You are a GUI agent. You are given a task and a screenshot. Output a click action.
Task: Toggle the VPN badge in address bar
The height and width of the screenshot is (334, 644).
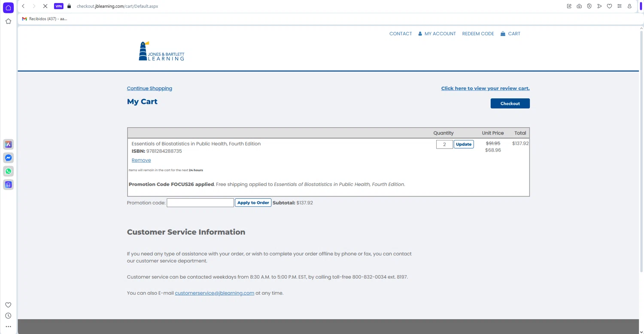click(59, 6)
